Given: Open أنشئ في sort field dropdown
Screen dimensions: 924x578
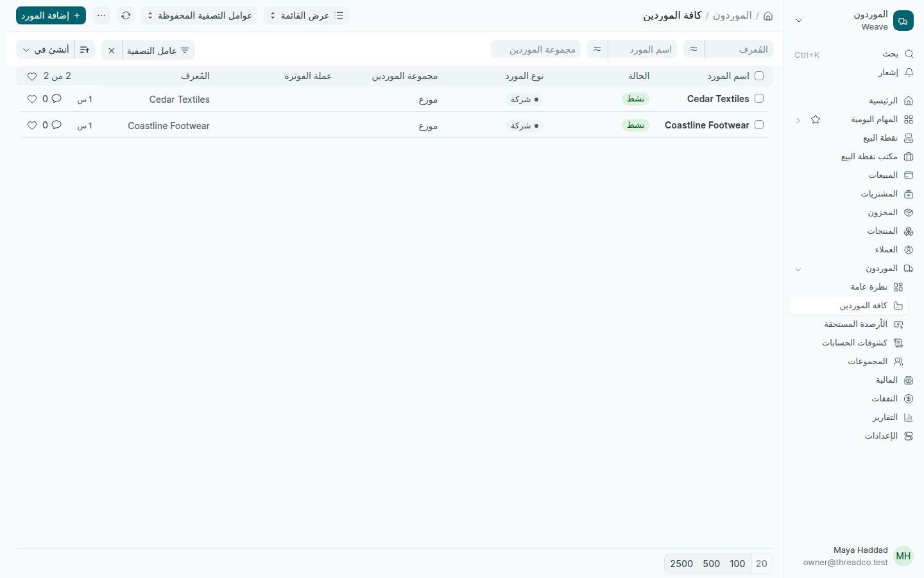Looking at the screenshot, I should click(x=46, y=50).
